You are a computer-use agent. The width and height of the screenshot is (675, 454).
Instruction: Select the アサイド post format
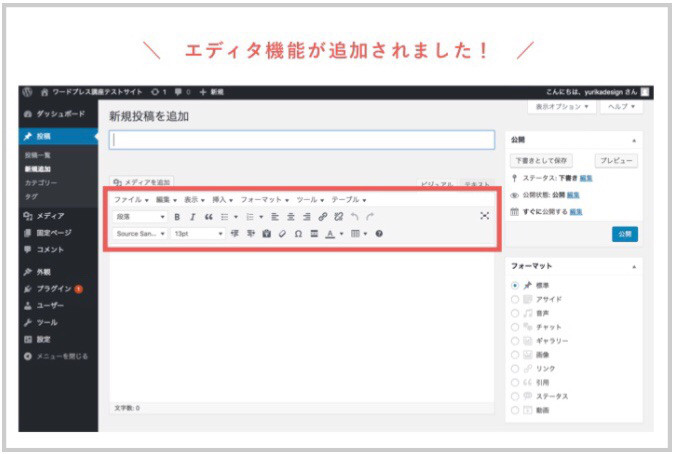pyautogui.click(x=515, y=299)
